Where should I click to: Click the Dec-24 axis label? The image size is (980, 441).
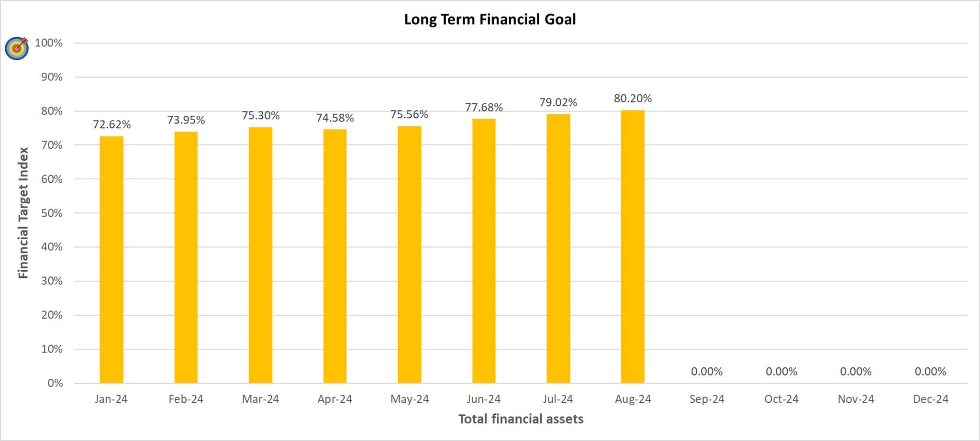930,399
